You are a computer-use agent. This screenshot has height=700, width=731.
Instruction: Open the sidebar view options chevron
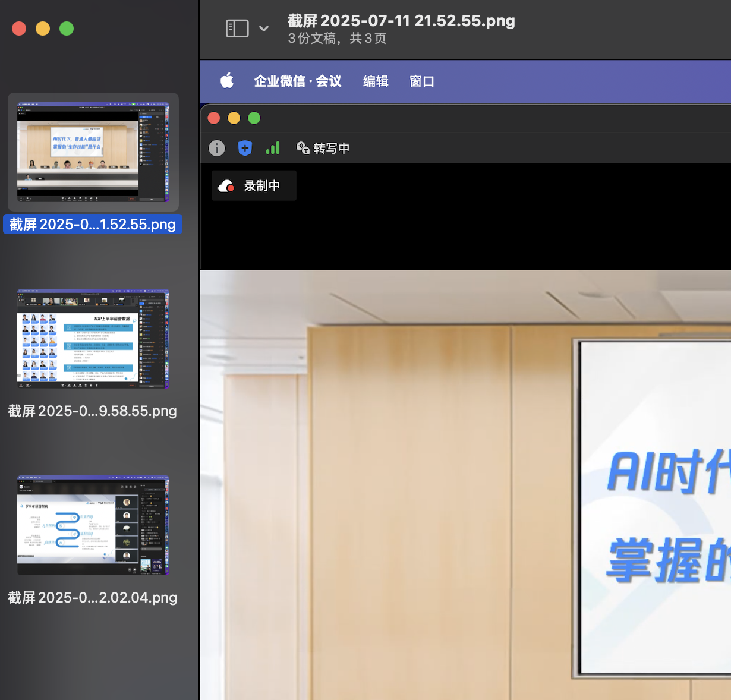click(264, 29)
